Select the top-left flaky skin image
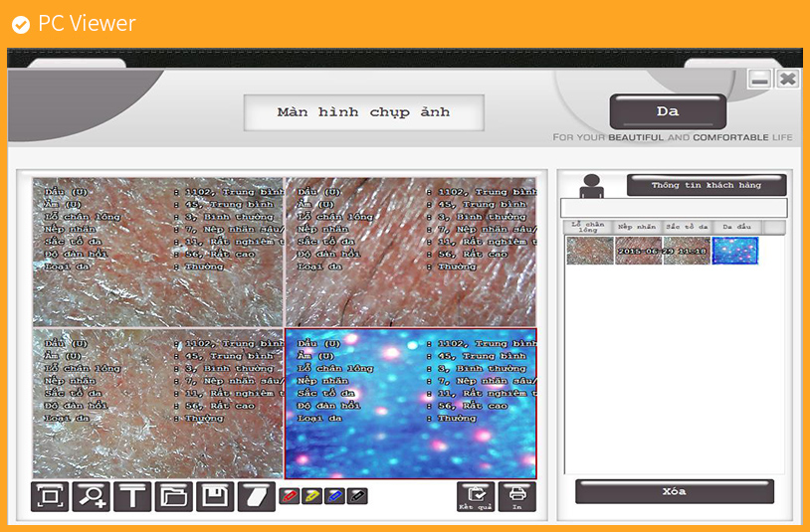 158,252
